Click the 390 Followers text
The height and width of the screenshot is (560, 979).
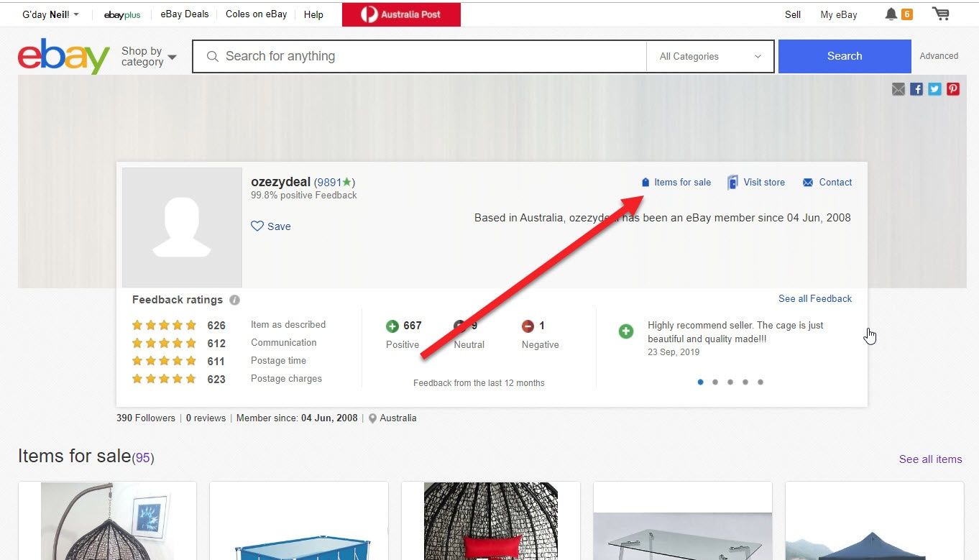(x=146, y=418)
